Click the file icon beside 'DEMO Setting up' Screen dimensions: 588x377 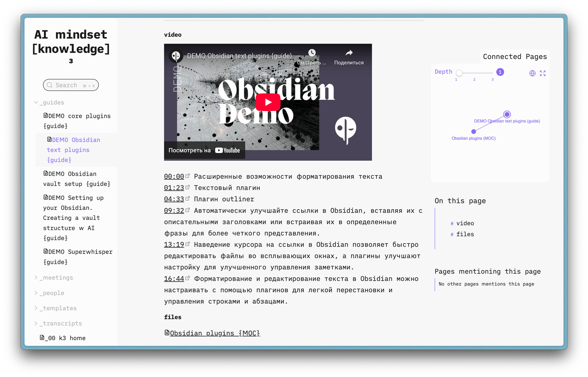(x=46, y=197)
